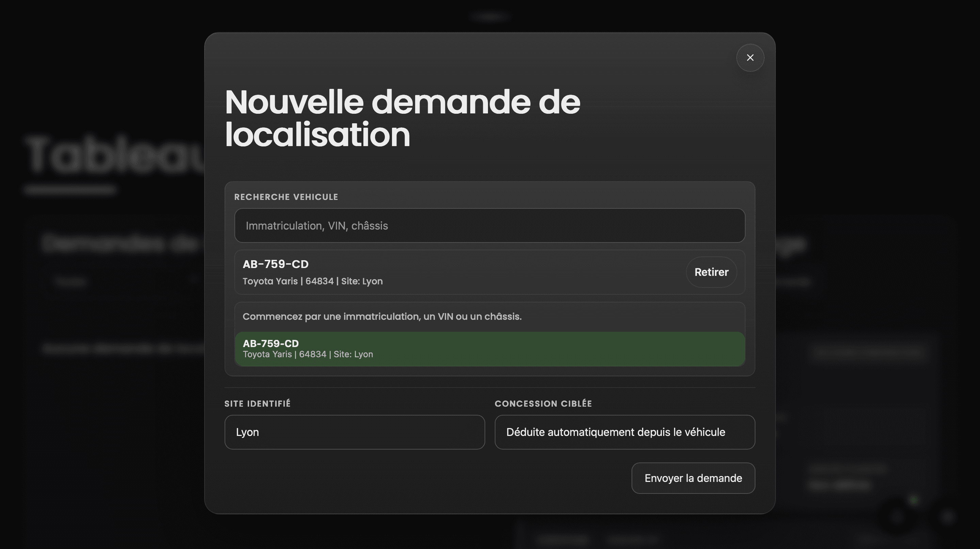Image resolution: width=980 pixels, height=549 pixels.
Task: Click the Recherche Vehicule section header
Action: pyautogui.click(x=286, y=197)
